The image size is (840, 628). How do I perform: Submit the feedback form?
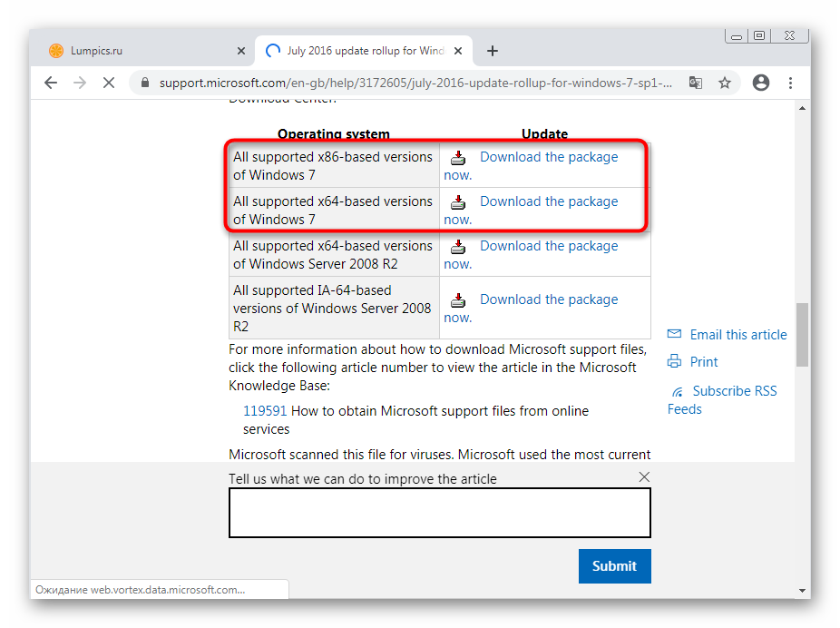614,566
